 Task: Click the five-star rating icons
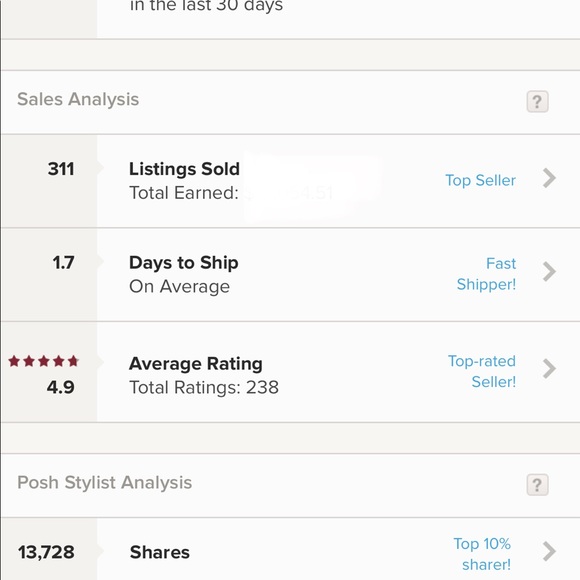(x=44, y=361)
